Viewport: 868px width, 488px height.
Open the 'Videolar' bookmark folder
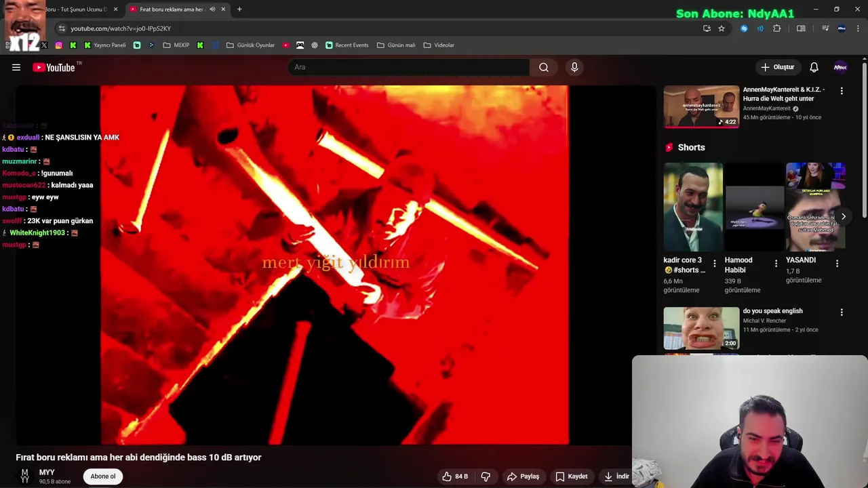439,45
